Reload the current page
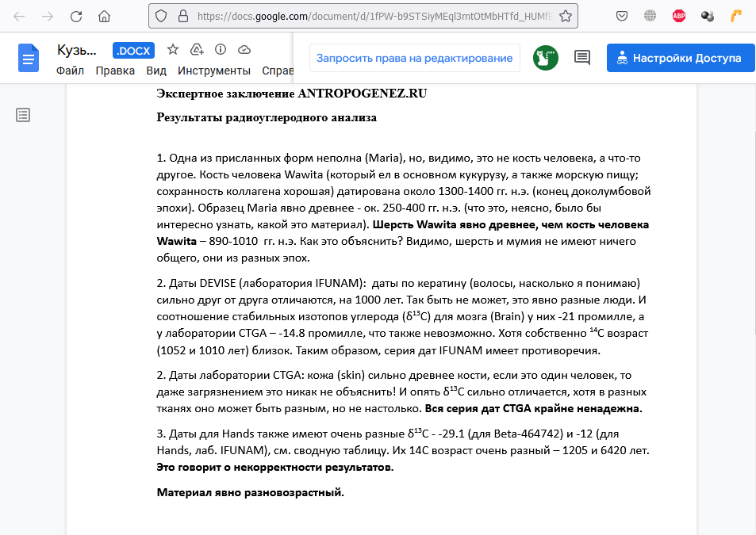756x535 pixels. tap(76, 17)
